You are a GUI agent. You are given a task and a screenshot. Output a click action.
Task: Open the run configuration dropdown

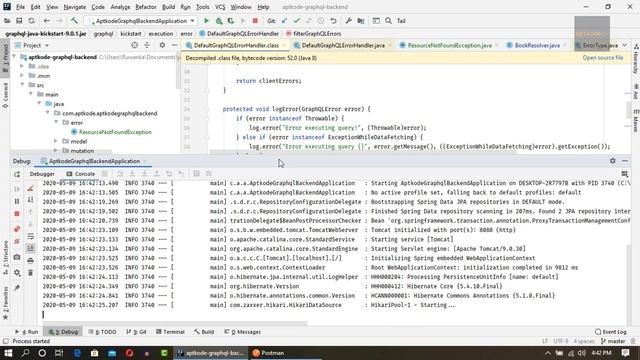141,21
